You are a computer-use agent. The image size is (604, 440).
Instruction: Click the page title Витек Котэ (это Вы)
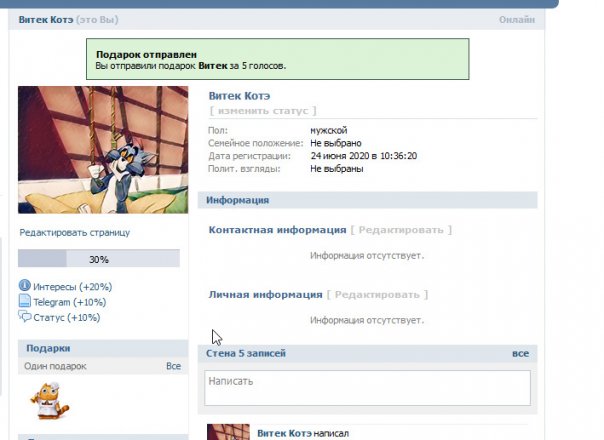coord(69,20)
